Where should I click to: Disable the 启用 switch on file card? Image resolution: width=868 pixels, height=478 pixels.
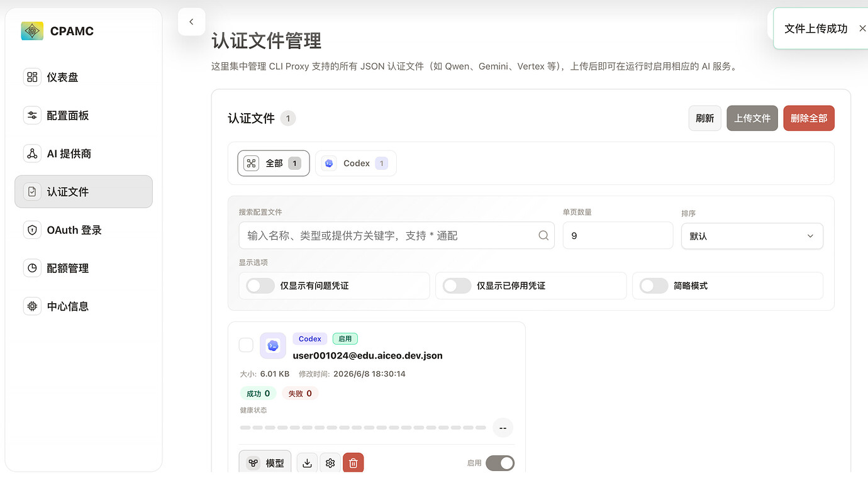coord(500,463)
